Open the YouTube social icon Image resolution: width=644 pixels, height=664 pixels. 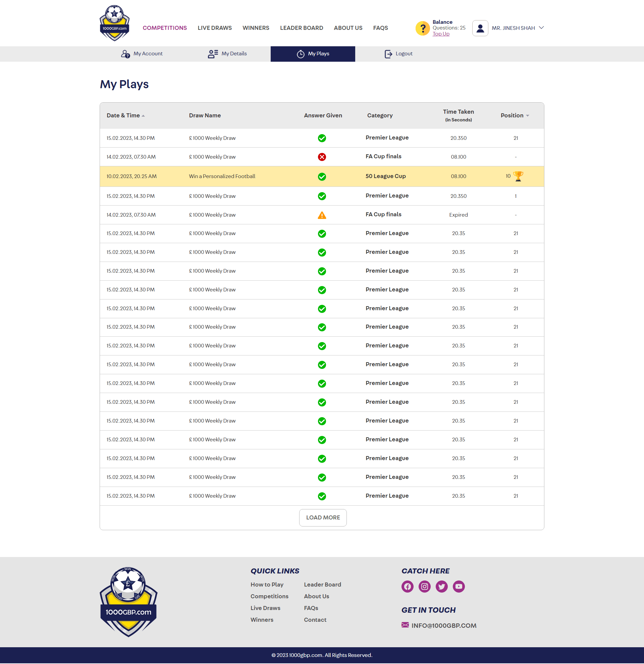click(x=459, y=587)
